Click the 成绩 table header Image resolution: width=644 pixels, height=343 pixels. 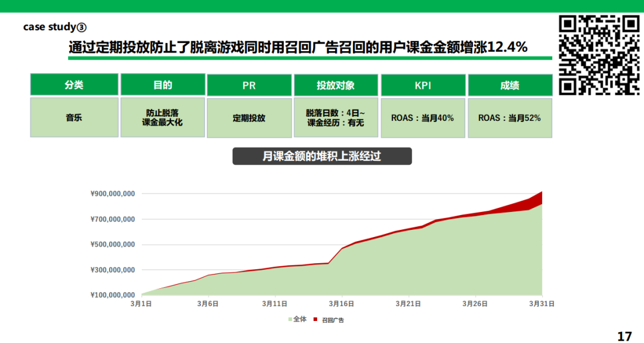click(510, 85)
